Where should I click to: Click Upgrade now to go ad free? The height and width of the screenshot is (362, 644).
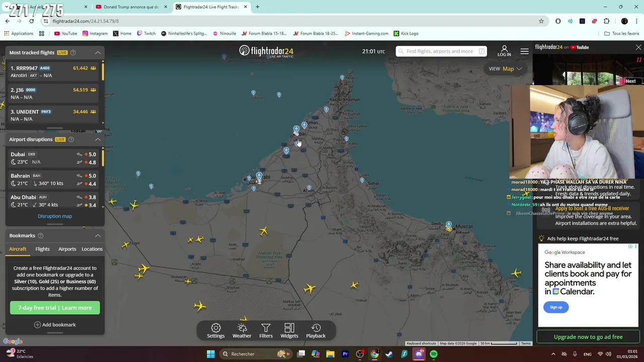click(x=588, y=337)
